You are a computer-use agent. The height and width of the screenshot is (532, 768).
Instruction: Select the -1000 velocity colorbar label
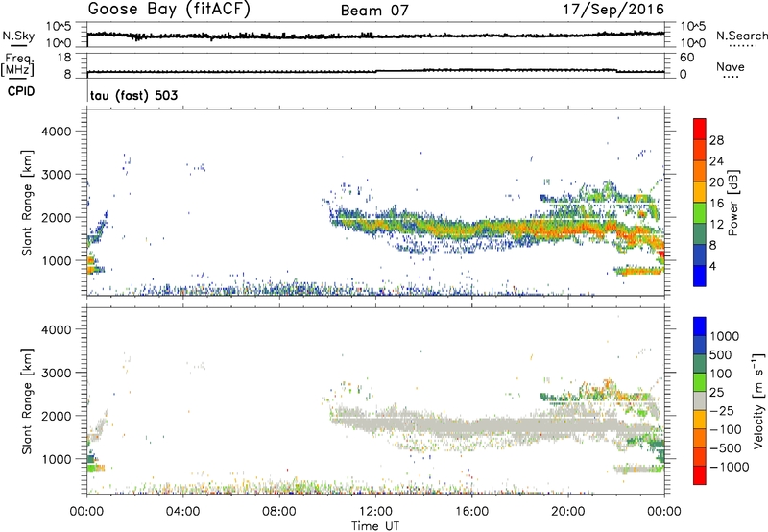(730, 467)
